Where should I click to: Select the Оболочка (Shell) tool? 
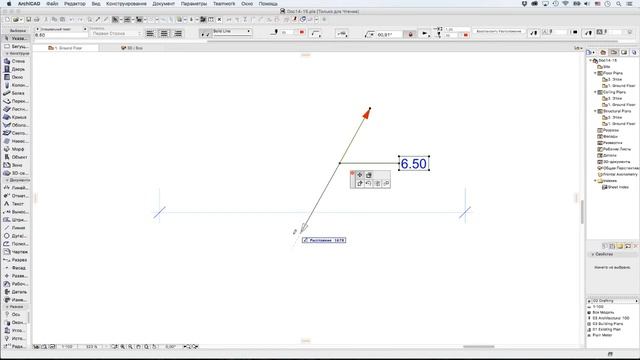pyautogui.click(x=15, y=125)
